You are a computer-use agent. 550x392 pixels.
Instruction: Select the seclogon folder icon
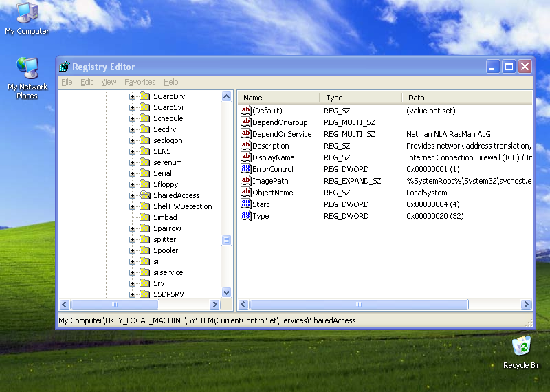144,140
